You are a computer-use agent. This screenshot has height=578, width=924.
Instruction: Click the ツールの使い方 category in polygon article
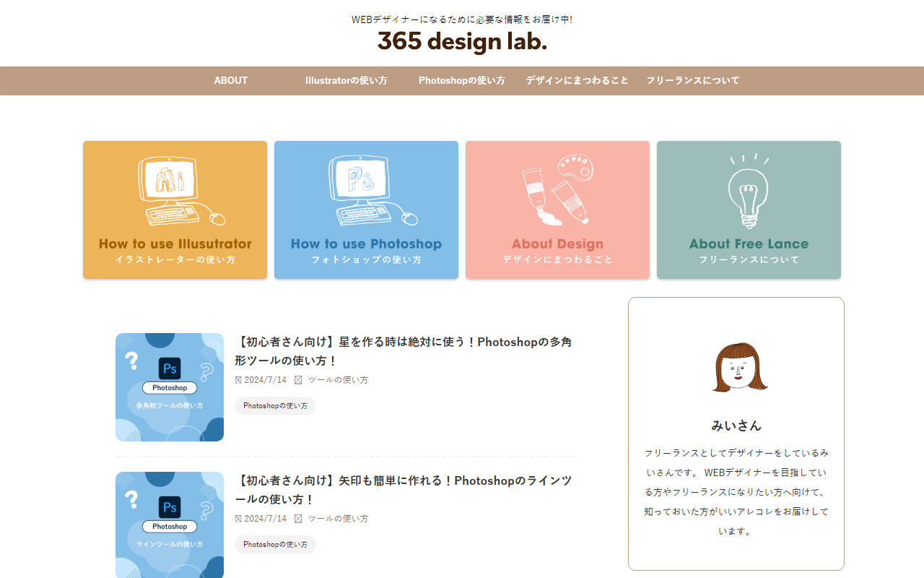(x=338, y=380)
